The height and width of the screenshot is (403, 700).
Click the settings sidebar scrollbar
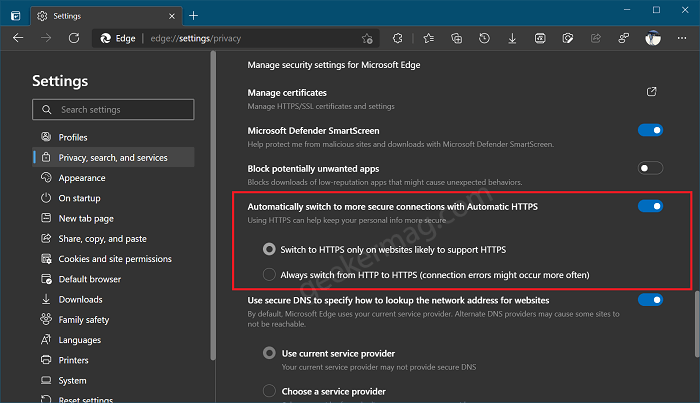click(x=213, y=205)
